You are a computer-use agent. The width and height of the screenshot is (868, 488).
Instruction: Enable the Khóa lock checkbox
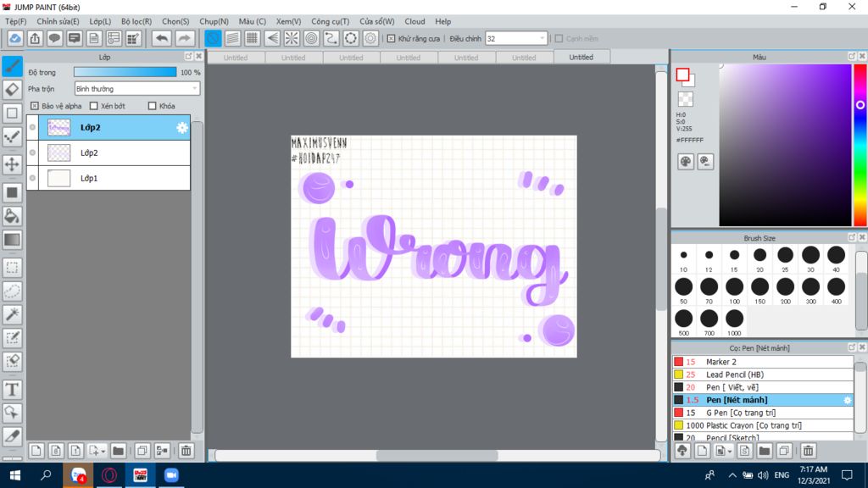click(x=153, y=106)
